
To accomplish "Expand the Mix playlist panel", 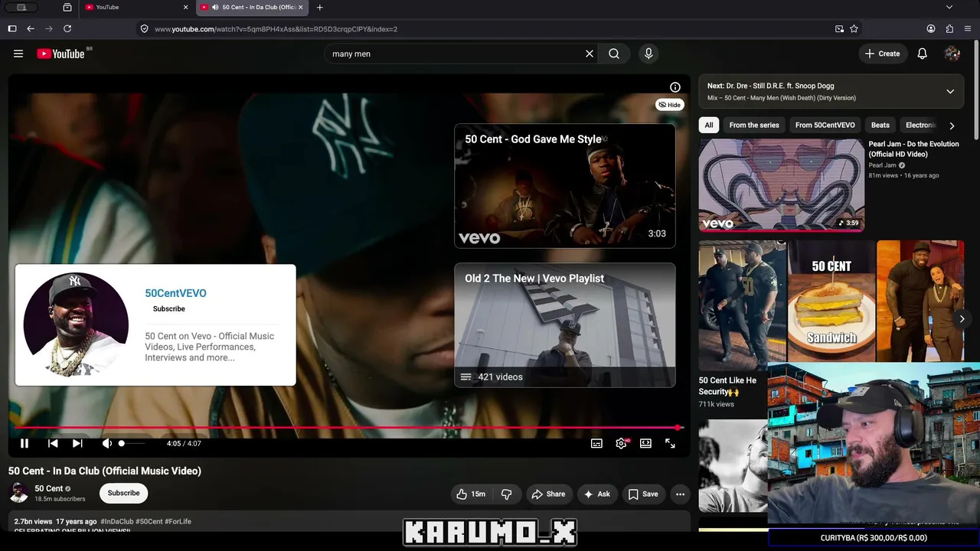I will [950, 91].
